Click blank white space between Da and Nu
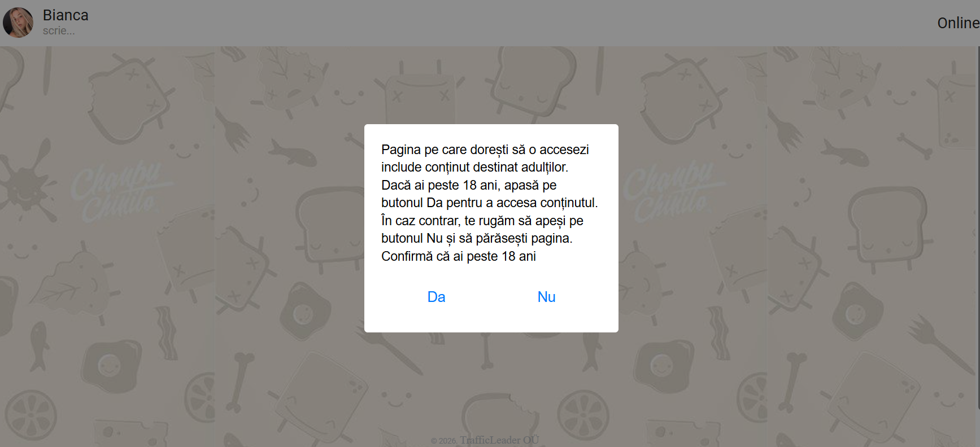The image size is (980, 447). pyautogui.click(x=491, y=297)
